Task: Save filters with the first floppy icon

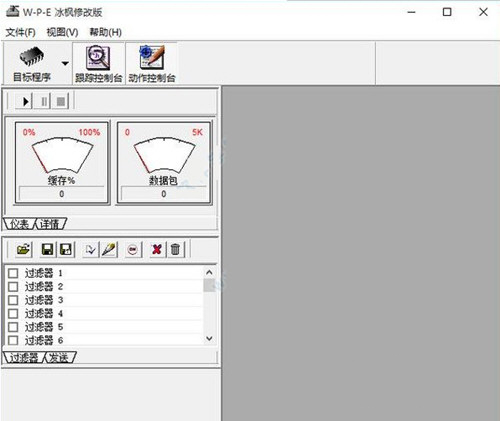Action: point(48,249)
